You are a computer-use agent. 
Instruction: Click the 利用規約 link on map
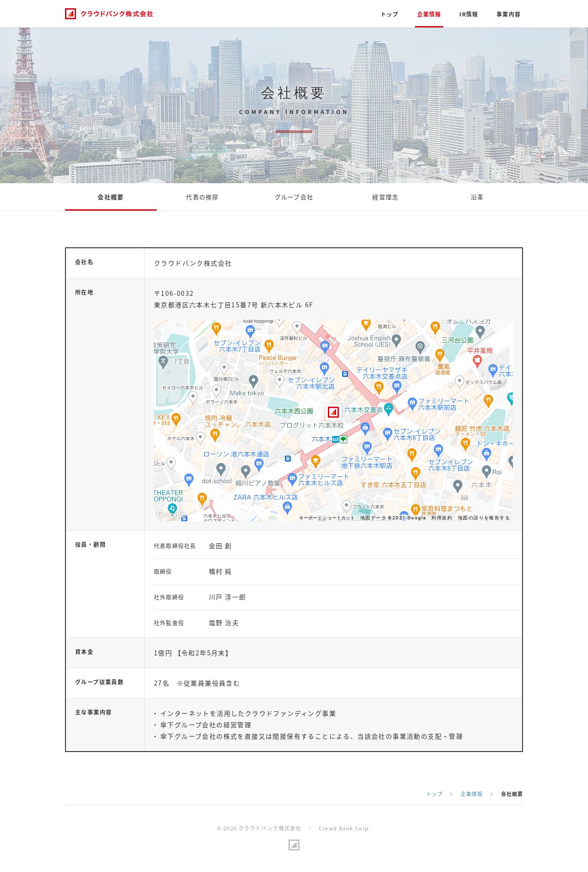pyautogui.click(x=441, y=518)
